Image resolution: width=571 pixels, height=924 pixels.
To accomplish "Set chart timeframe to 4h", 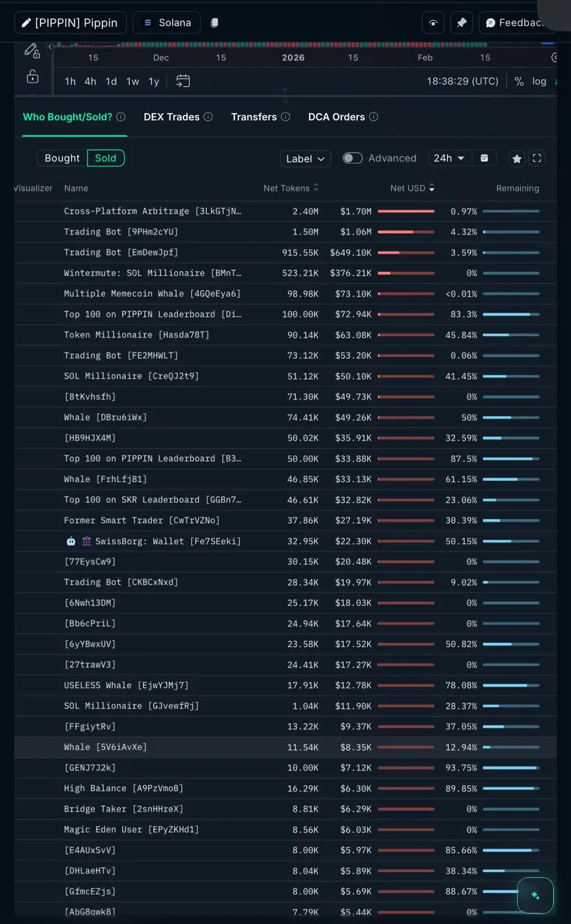I will (x=90, y=81).
